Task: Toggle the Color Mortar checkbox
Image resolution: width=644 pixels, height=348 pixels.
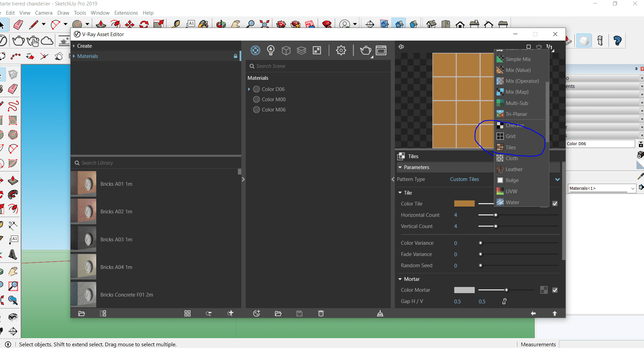Action: click(555, 290)
